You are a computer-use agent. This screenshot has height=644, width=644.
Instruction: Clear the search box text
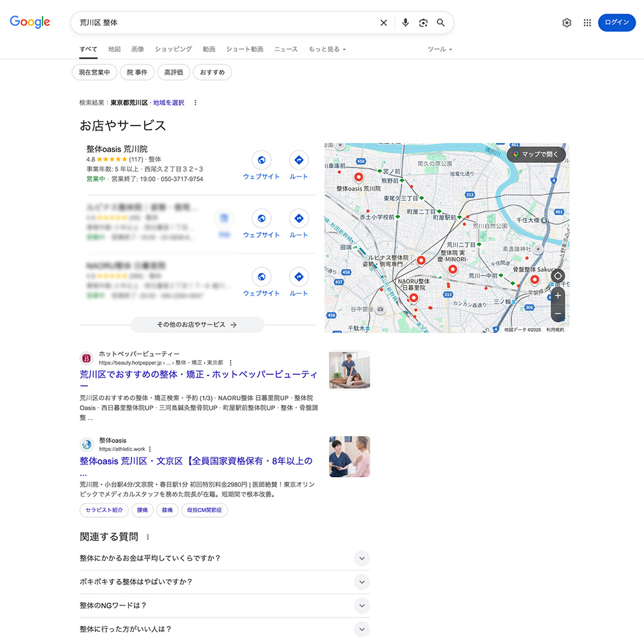384,23
